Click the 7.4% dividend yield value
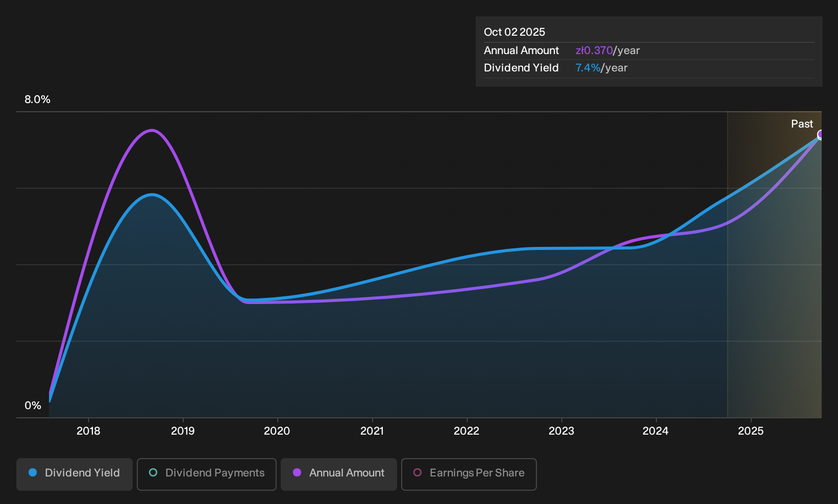This screenshot has height=504, width=838. 588,68
